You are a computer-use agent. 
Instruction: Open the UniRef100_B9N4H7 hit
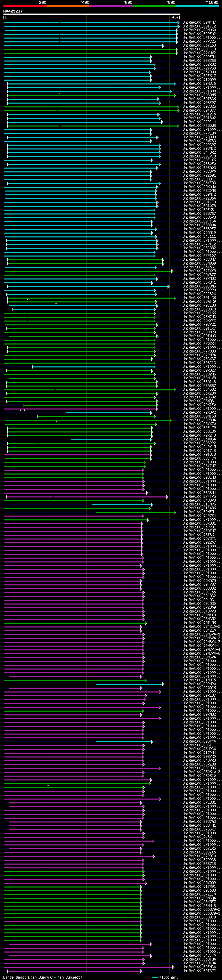(199, 23)
